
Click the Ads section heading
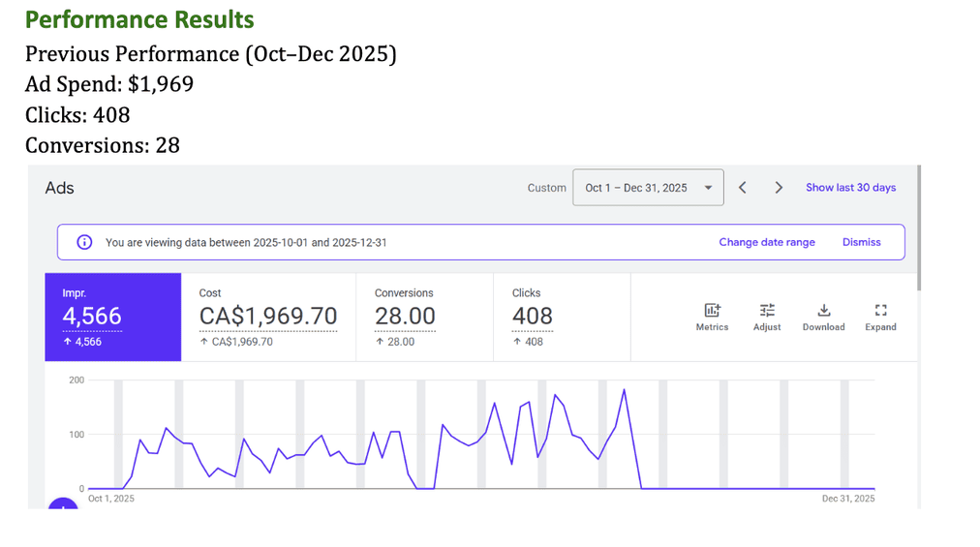(59, 188)
